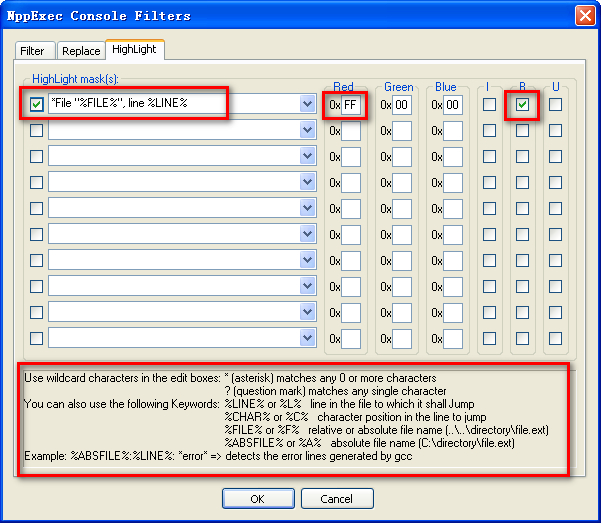Check Italic (I) in the second mask row
Viewport: 601px width, 523px height.
tap(489, 130)
